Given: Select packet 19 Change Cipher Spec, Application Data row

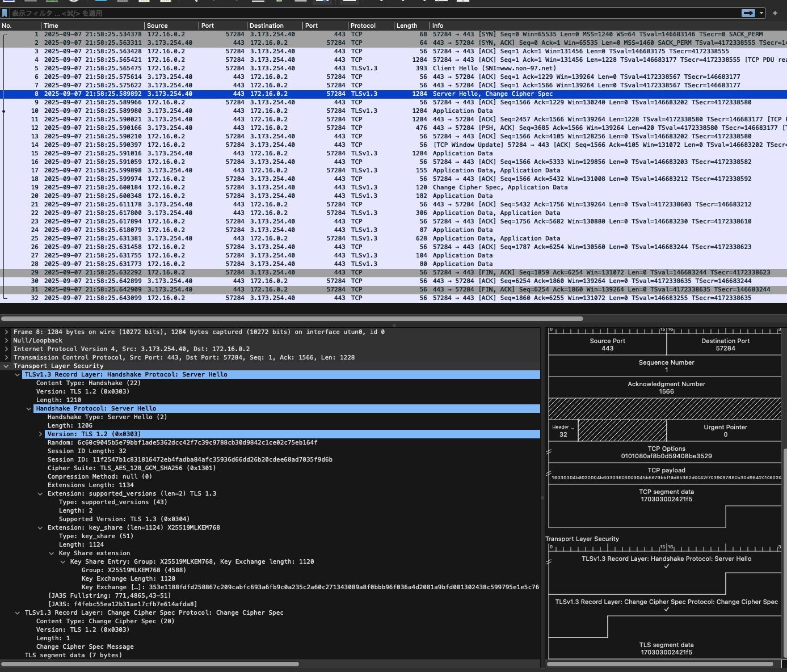Looking at the screenshot, I should 393,187.
